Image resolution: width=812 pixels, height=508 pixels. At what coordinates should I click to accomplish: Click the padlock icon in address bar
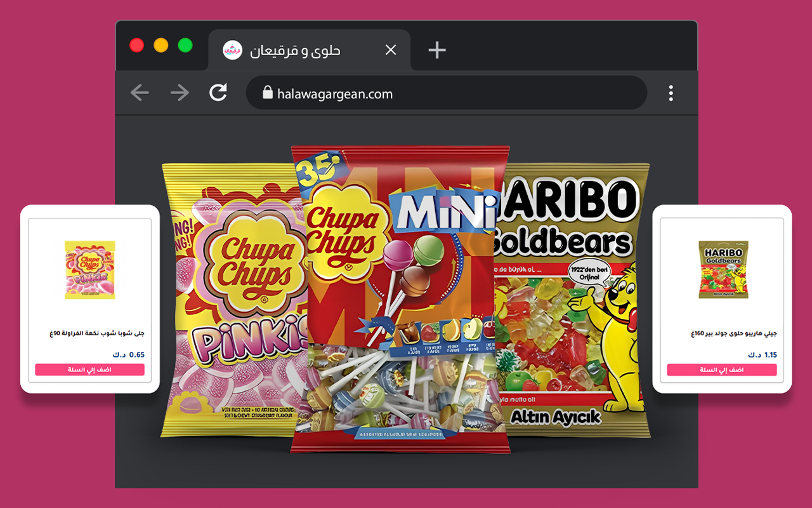[x=268, y=93]
